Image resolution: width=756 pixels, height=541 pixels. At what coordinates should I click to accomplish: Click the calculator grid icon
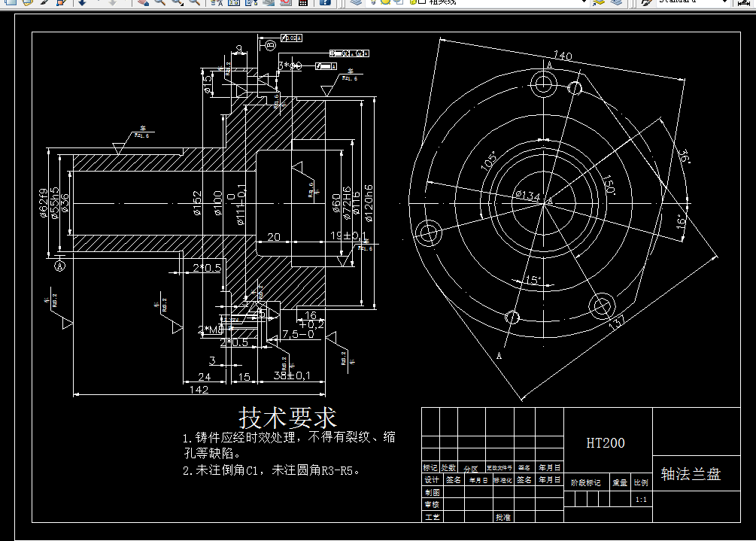[x=304, y=5]
